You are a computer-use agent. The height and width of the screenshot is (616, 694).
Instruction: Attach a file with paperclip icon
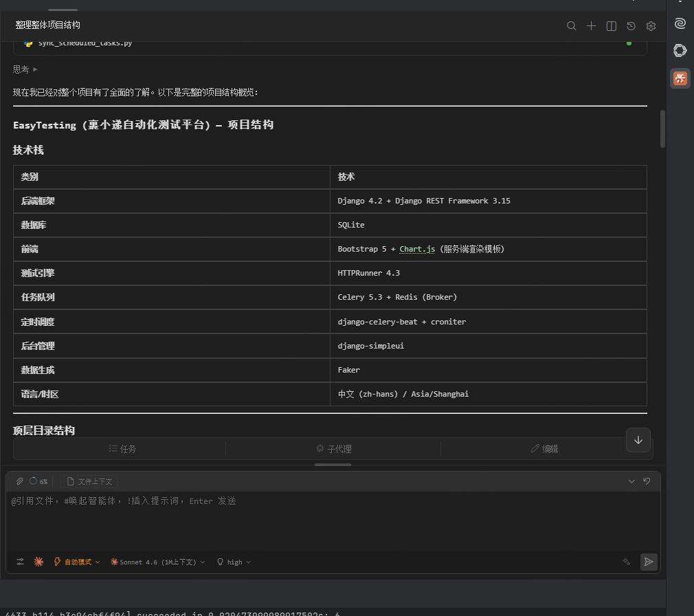19,481
